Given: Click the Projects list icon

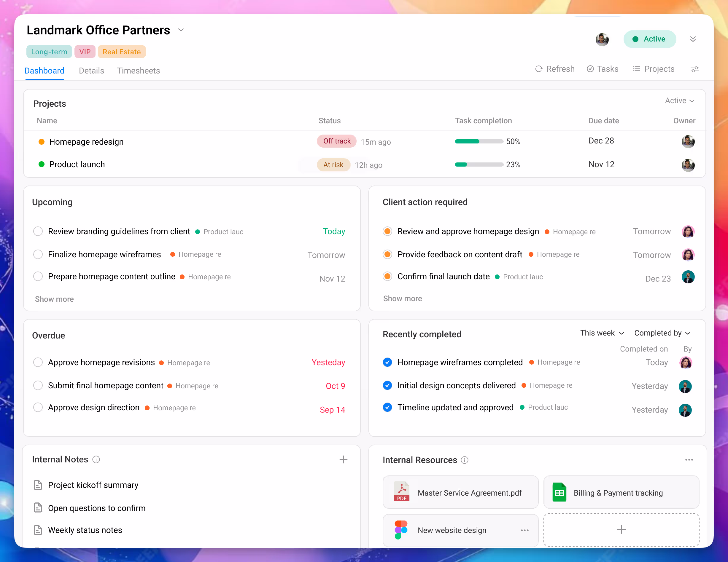Looking at the screenshot, I should click(637, 69).
